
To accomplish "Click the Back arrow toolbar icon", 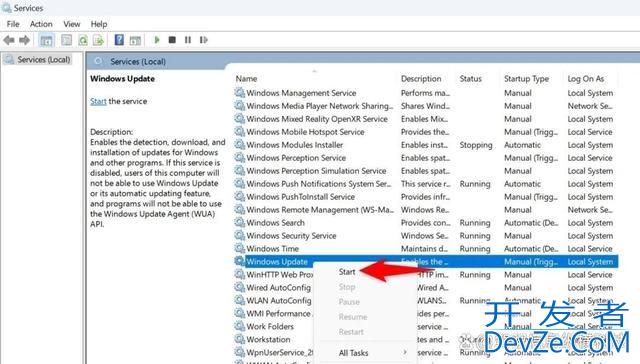I will pyautogui.click(x=9, y=40).
